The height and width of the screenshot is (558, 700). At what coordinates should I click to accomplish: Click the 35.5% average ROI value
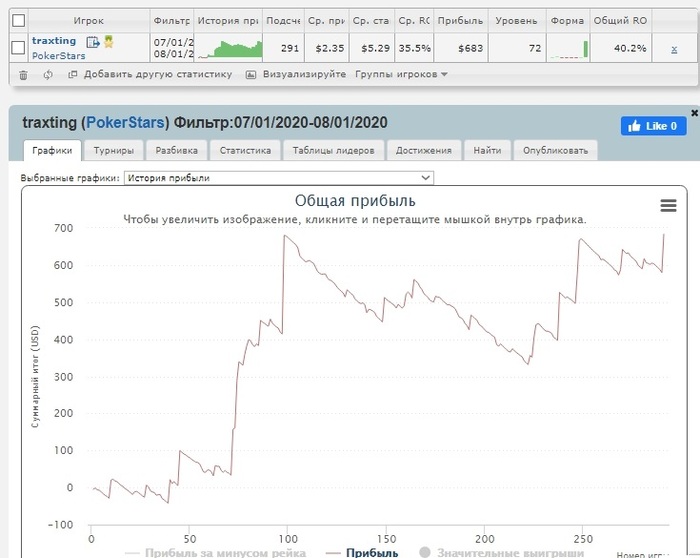point(414,48)
